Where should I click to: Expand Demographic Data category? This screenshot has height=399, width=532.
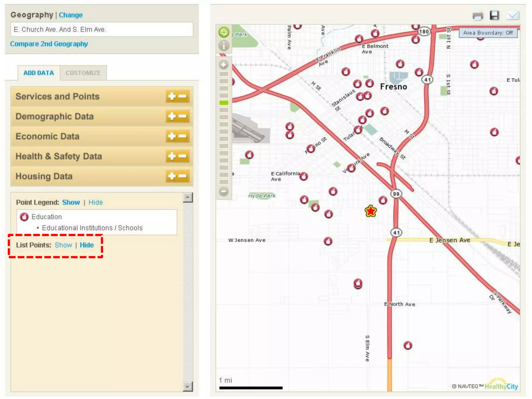pyautogui.click(x=172, y=116)
